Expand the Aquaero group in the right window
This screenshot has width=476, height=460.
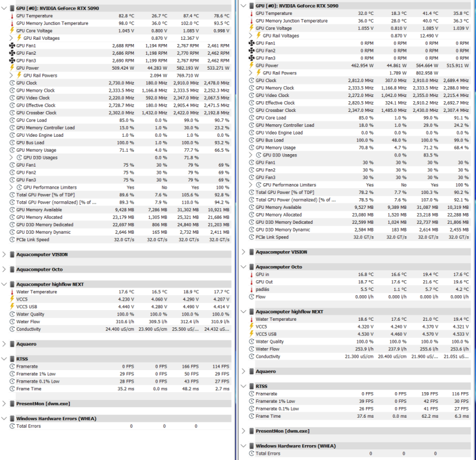click(x=243, y=371)
